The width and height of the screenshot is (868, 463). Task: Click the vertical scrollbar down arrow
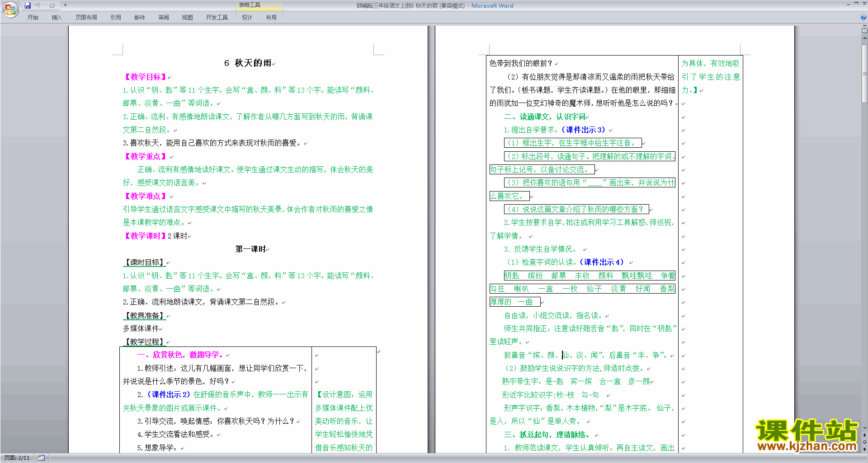point(864,428)
